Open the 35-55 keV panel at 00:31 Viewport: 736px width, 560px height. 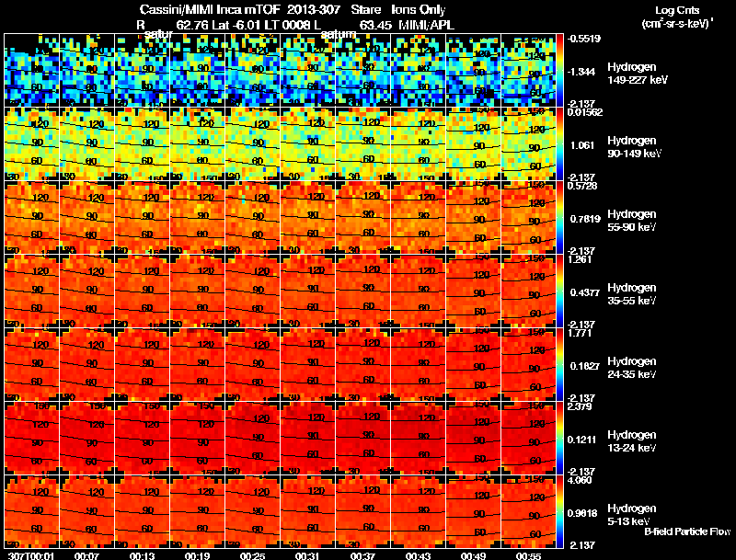coord(308,291)
